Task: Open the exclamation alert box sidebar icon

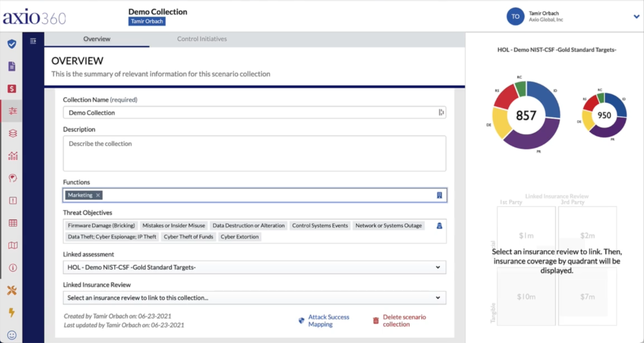Action: [12, 200]
